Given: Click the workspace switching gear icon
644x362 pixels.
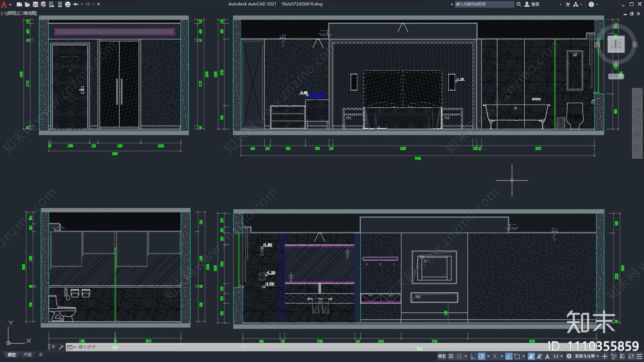Looking at the screenshot, I should click(x=569, y=356).
